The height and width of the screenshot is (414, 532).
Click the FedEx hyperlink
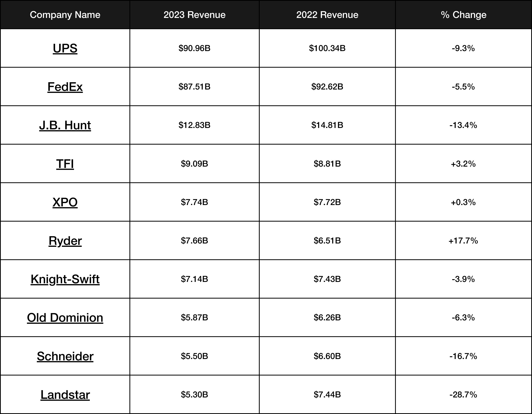tap(65, 87)
